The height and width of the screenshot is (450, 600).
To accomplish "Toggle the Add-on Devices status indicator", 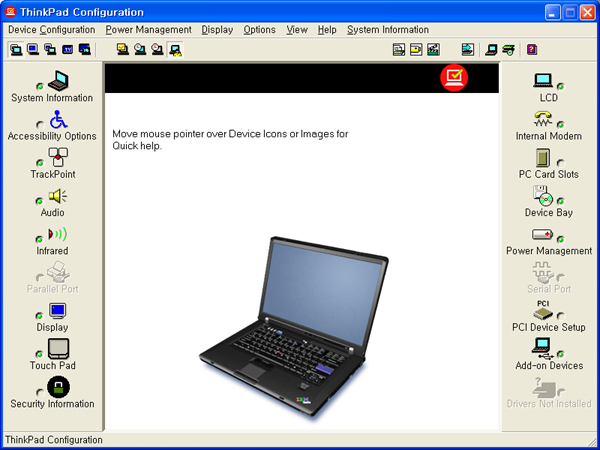I will (561, 354).
